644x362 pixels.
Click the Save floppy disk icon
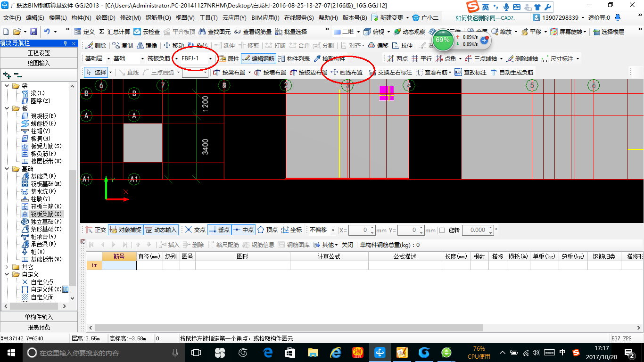[33, 32]
